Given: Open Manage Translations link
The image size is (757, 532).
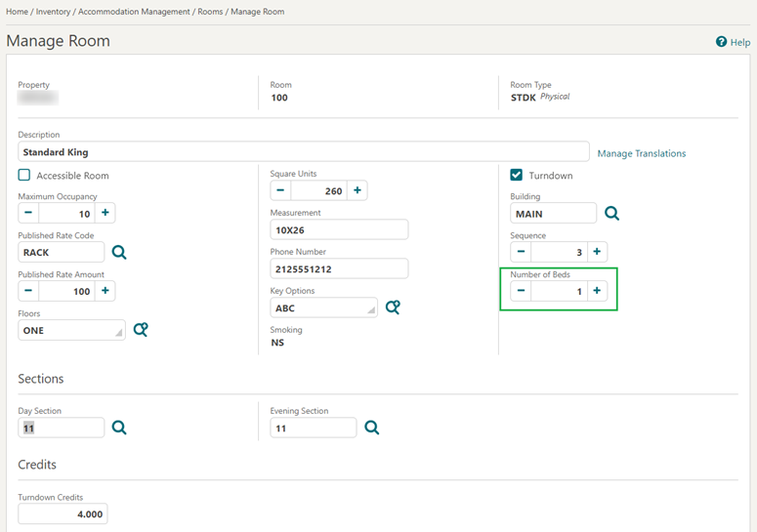Looking at the screenshot, I should coord(642,153).
